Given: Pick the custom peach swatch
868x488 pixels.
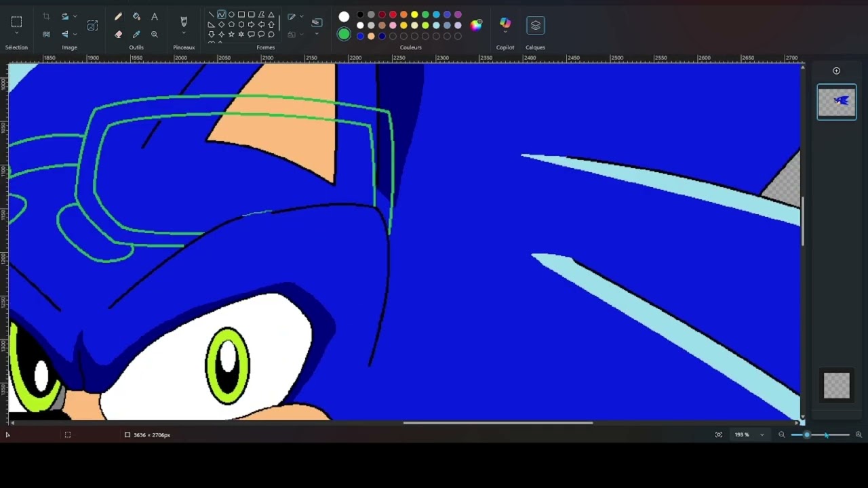Looking at the screenshot, I should pos(371,36).
